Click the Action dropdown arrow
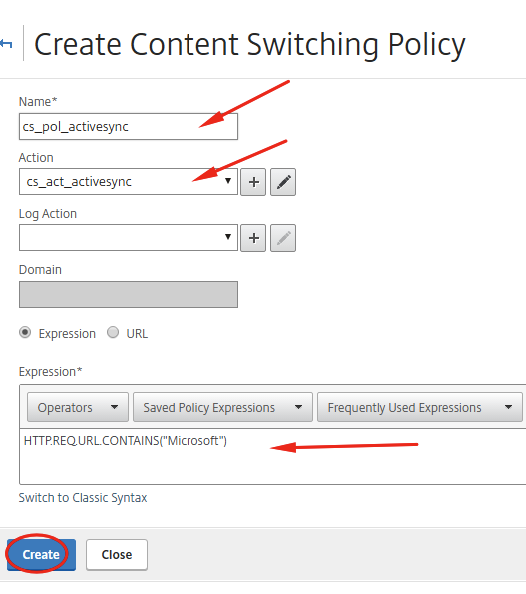The width and height of the screenshot is (526, 594). pyautogui.click(x=228, y=181)
